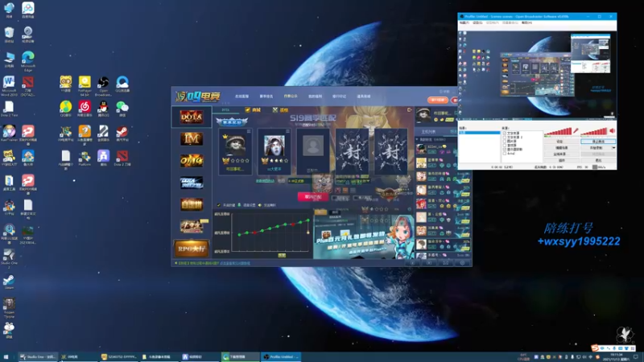Open Studio One from the taskbar
Image resolution: width=644 pixels, height=362 pixels.
click(37, 357)
